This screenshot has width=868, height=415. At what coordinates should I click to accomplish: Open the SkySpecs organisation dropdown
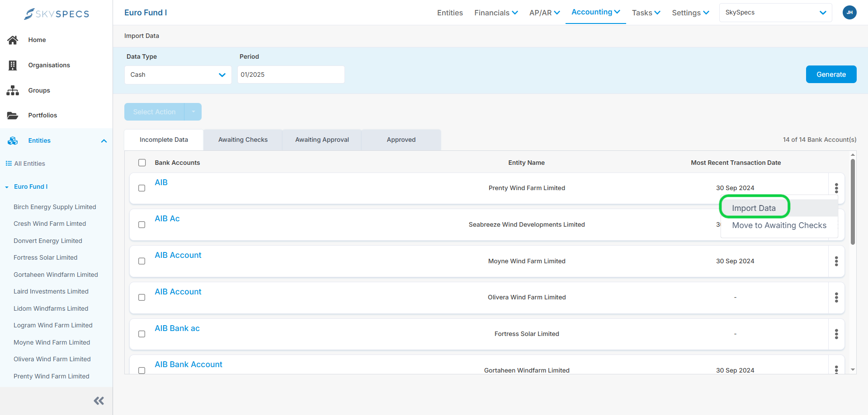pyautogui.click(x=775, y=13)
